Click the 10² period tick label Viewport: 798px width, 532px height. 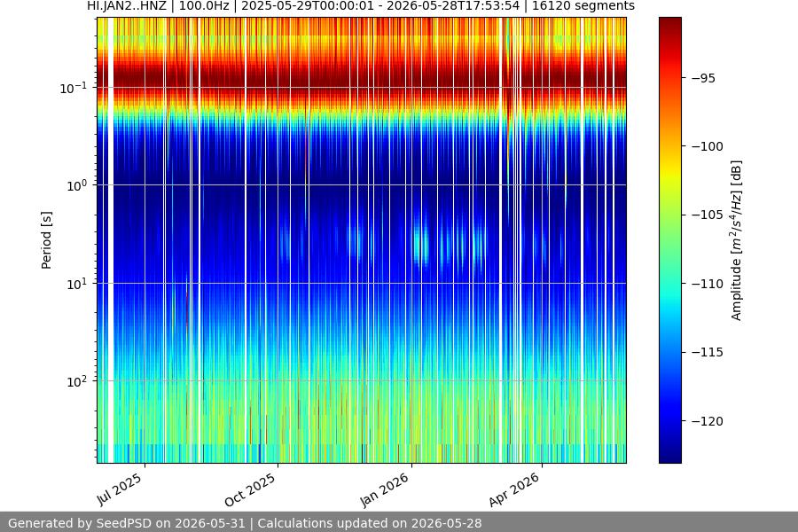[77, 381]
